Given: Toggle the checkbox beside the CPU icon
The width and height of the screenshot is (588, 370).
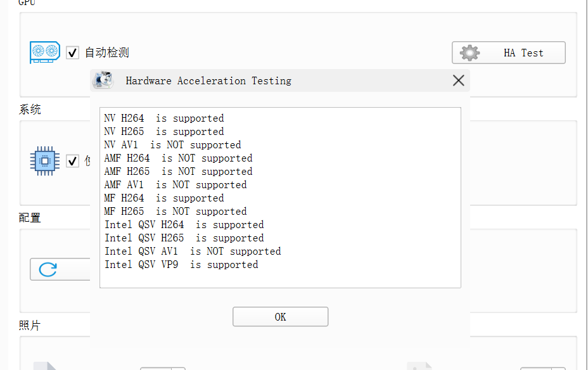Looking at the screenshot, I should [72, 161].
